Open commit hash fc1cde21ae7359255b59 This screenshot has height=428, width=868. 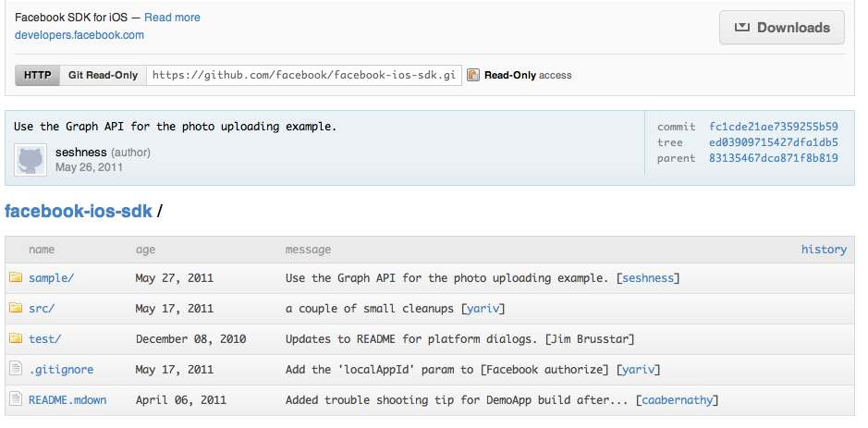773,127
